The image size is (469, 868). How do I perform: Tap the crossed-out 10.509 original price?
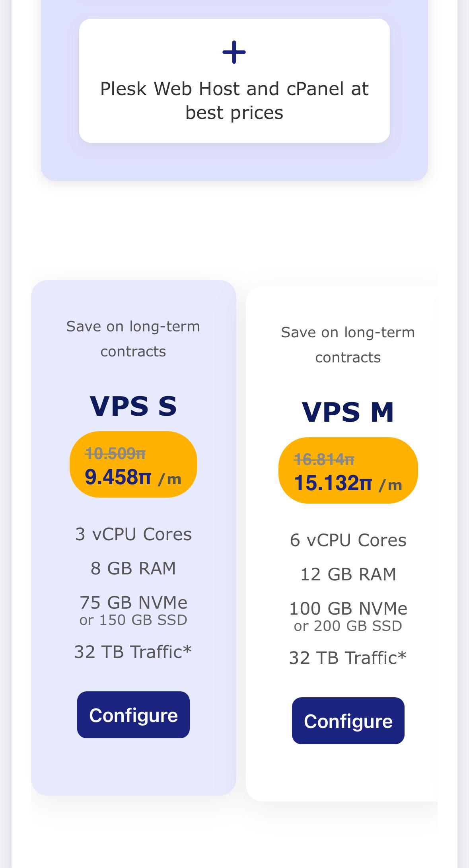(x=115, y=453)
